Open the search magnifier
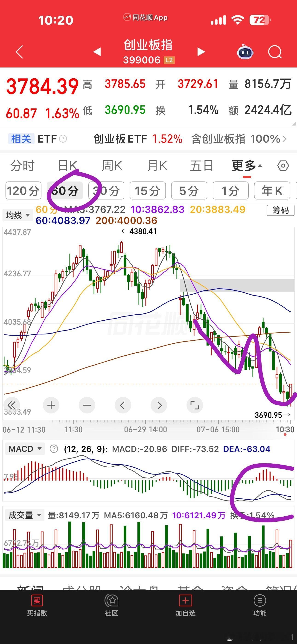Screen dimensions: 297x644 tap(275, 52)
